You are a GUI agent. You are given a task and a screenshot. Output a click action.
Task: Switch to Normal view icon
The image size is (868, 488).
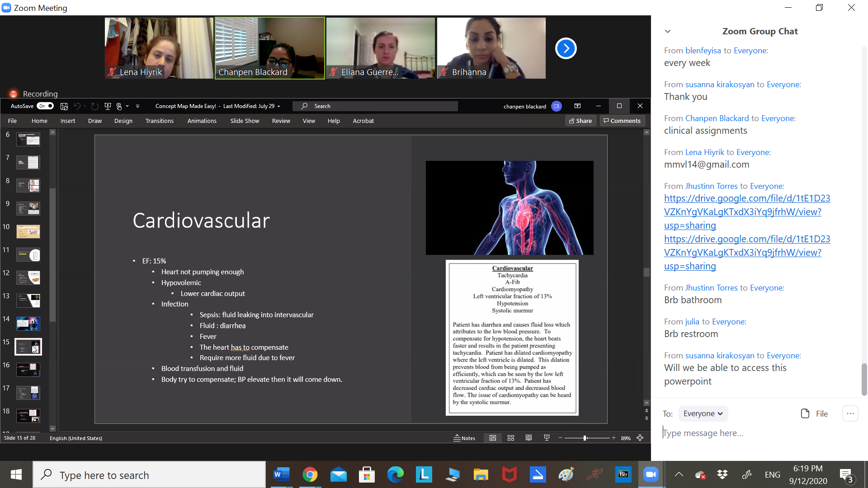pyautogui.click(x=493, y=438)
